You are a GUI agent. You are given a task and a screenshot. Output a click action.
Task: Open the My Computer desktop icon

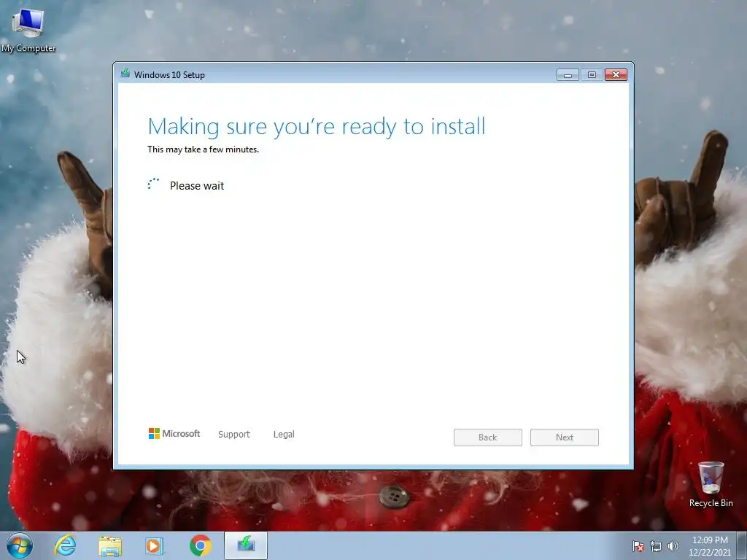coord(28,30)
